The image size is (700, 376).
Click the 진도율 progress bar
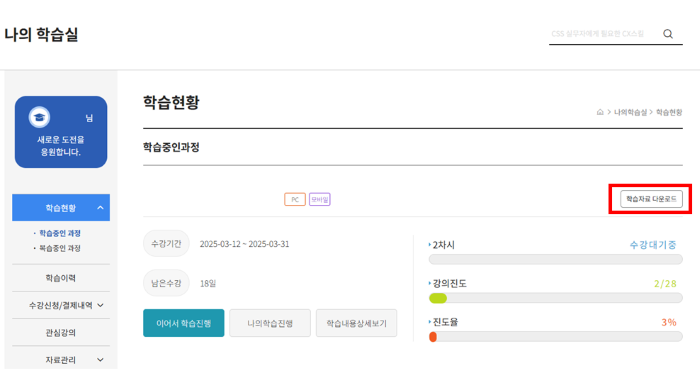click(555, 337)
